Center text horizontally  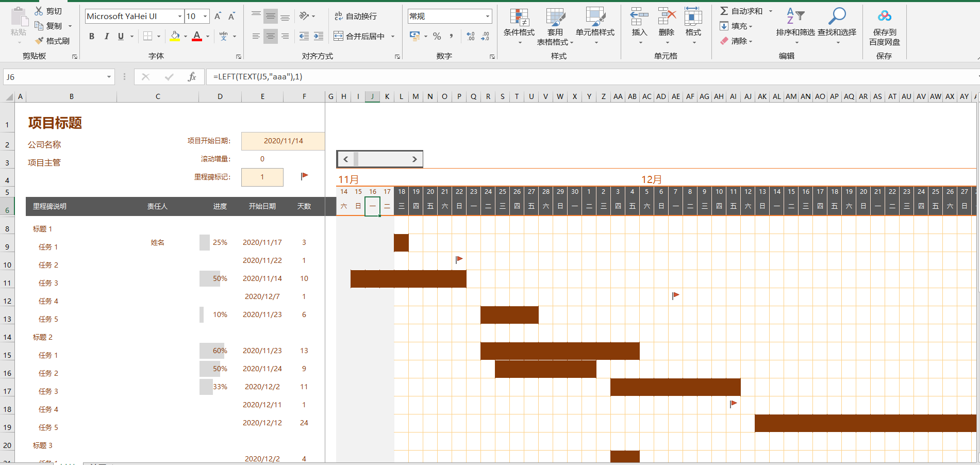[x=271, y=36]
